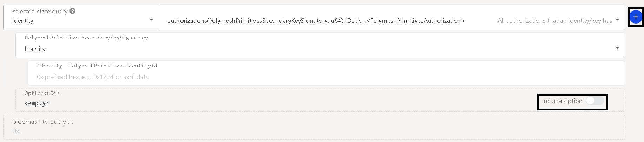
Task: Click the help icon beside "selected state query"
Action: click(73, 11)
